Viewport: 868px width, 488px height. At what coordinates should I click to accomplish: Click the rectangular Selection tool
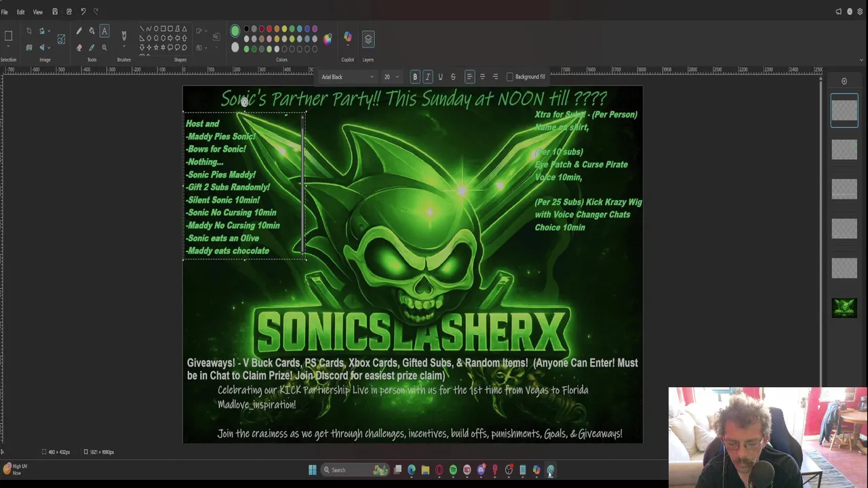pos(9,35)
